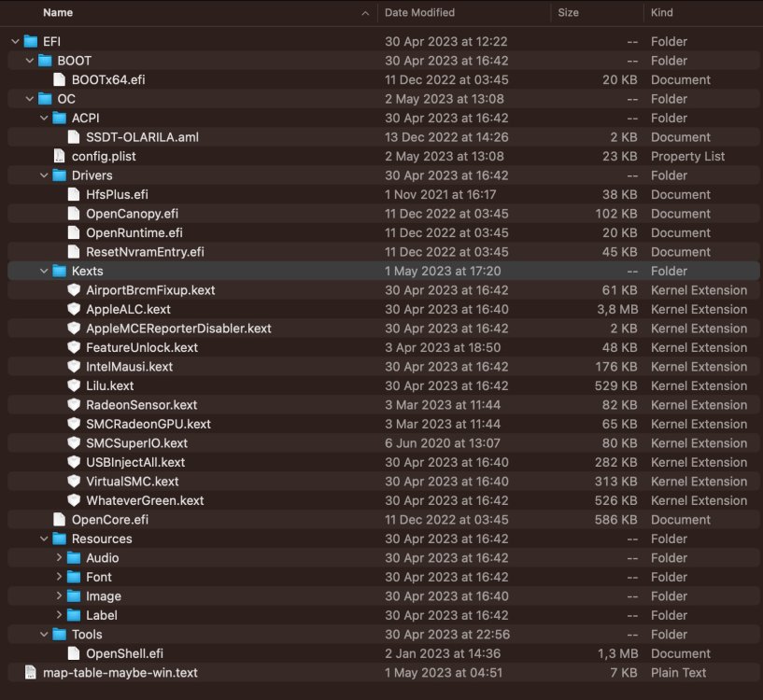Collapse the OC folder chevron
The height and width of the screenshot is (700, 763).
point(30,99)
